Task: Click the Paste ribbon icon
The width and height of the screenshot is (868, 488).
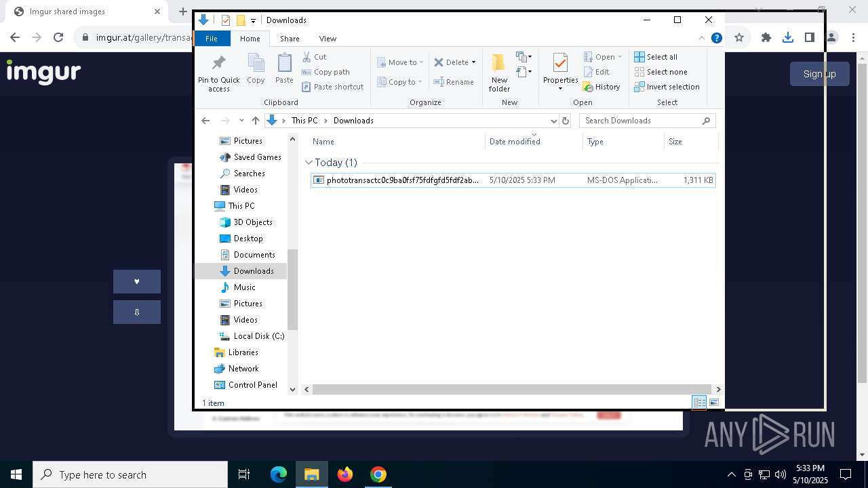Action: pos(284,68)
